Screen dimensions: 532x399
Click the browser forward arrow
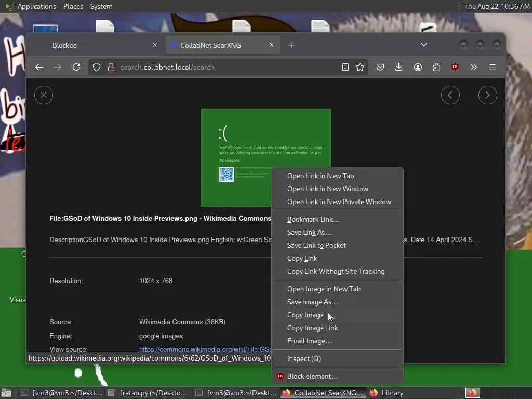[x=58, y=67]
